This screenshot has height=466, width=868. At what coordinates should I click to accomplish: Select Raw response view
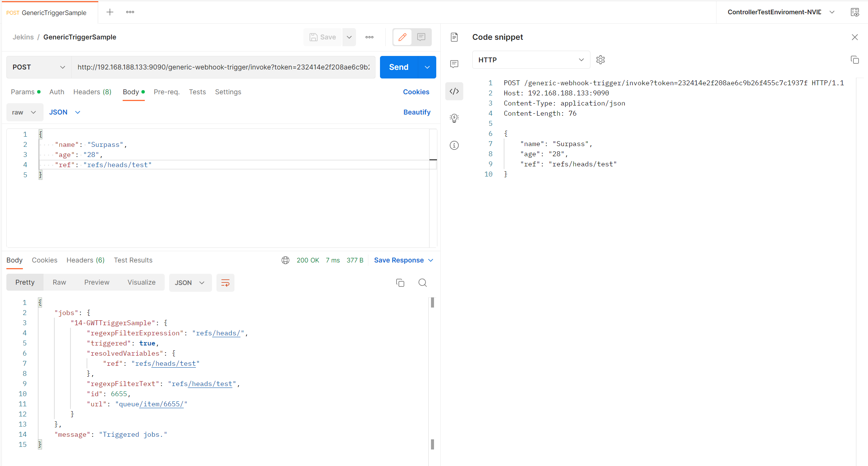tap(59, 282)
